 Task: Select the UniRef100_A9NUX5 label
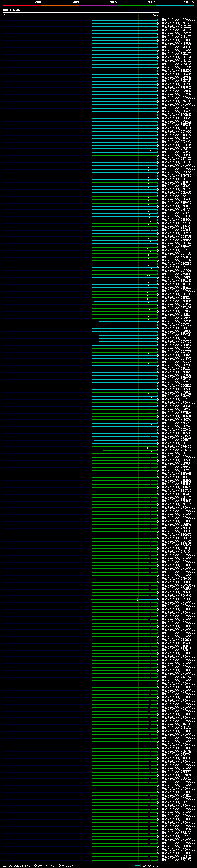(176, 88)
